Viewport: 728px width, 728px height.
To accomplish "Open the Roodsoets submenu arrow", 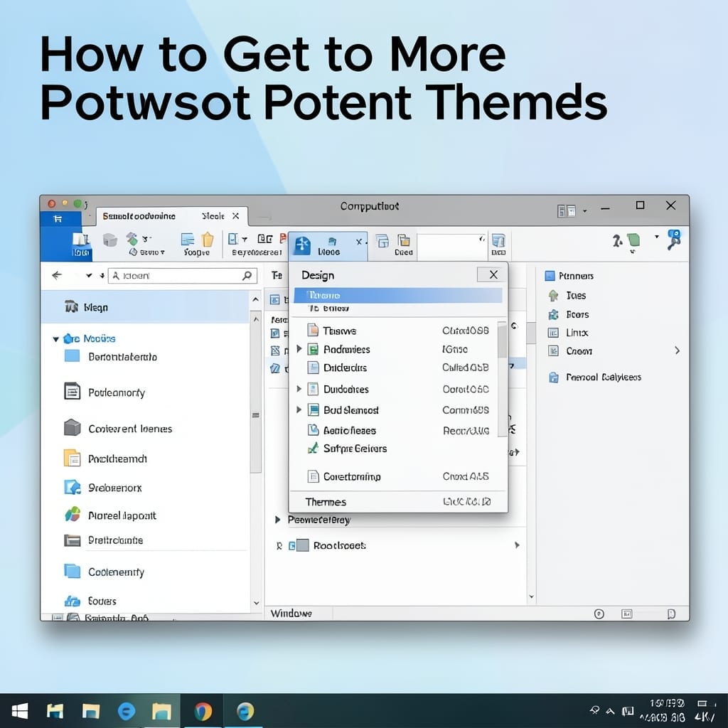I will click(517, 545).
